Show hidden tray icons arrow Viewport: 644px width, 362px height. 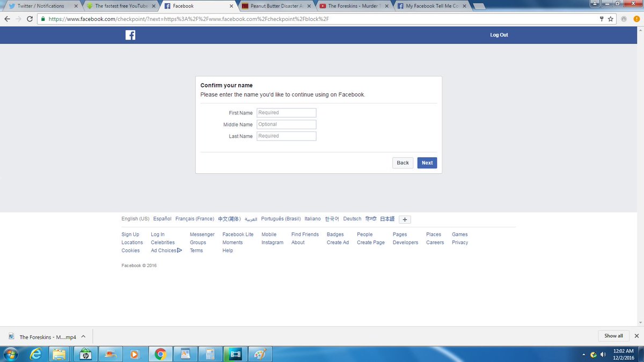584,354
